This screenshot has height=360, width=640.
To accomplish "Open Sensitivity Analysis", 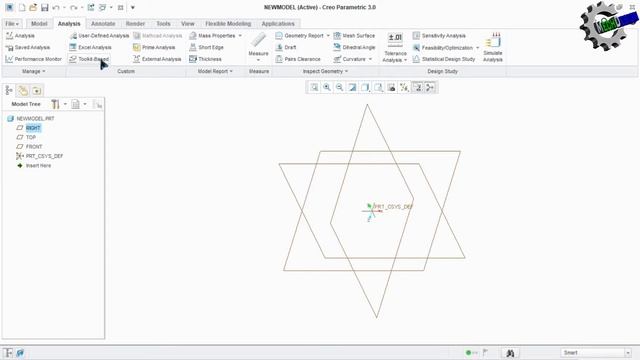I will coord(439,36).
